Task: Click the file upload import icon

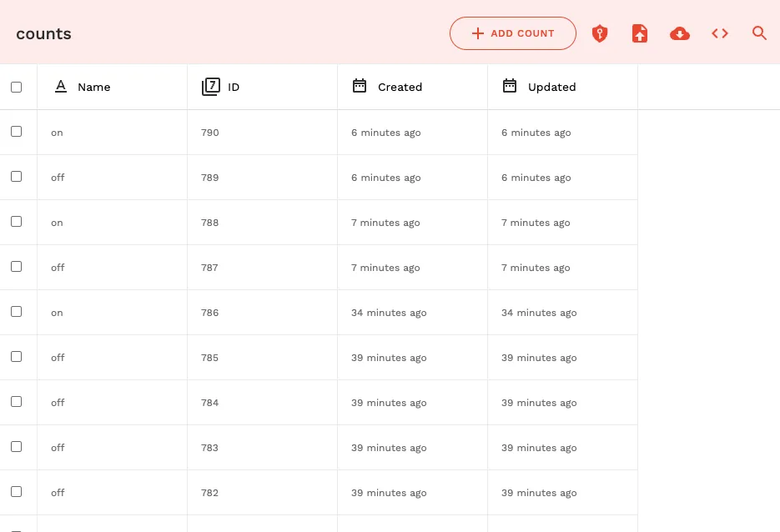Action: coord(639,33)
